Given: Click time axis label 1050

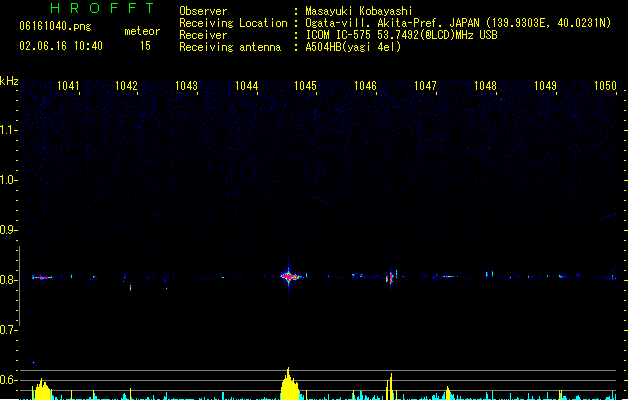Looking at the screenshot, I should coord(605,86).
